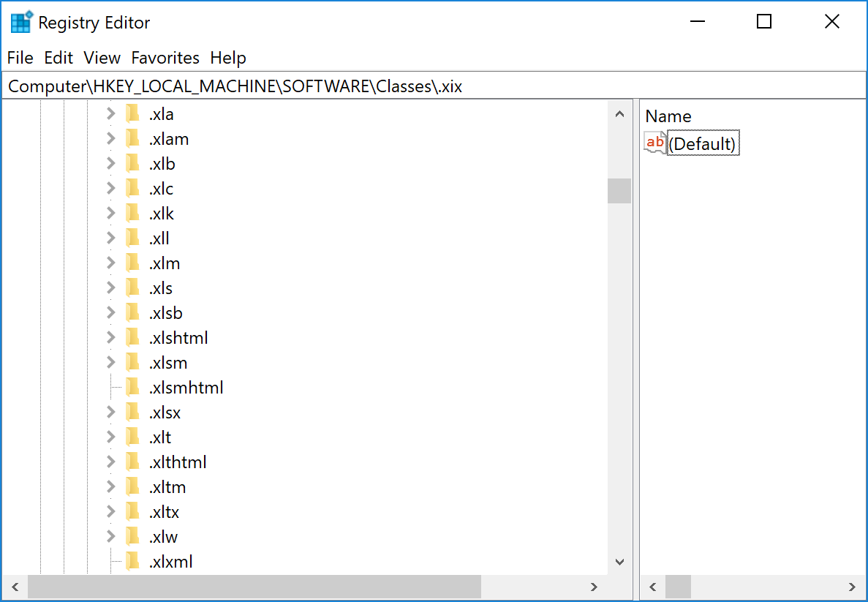
Task: Click the registry path address bar
Action: 434,86
